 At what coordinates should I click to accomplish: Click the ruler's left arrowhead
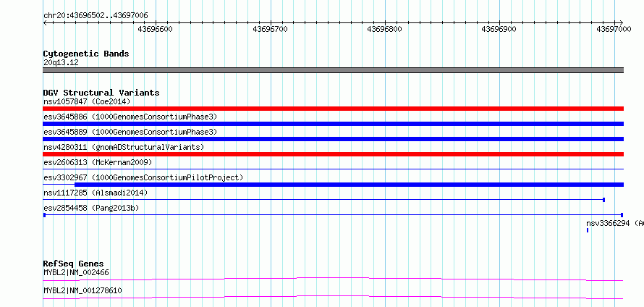pyautogui.click(x=45, y=22)
